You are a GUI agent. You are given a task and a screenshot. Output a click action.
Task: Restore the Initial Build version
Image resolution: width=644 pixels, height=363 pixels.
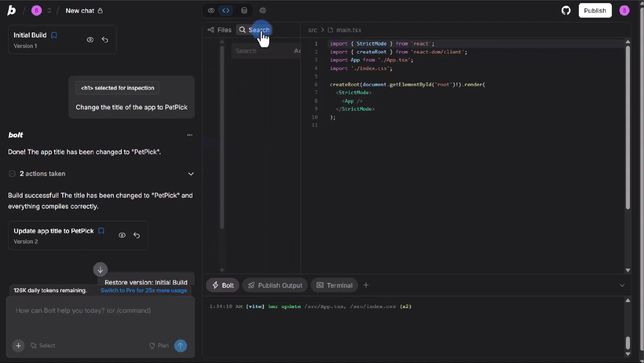coord(105,39)
